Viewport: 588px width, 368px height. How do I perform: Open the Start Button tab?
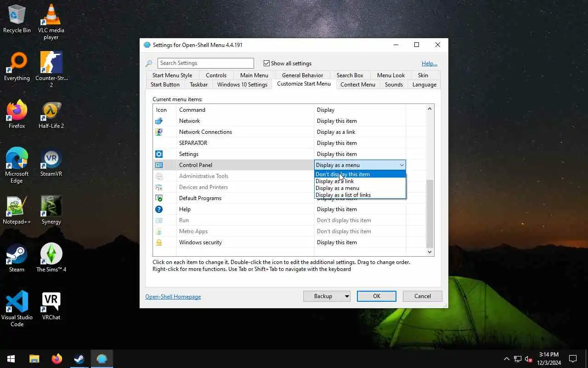[165, 85]
